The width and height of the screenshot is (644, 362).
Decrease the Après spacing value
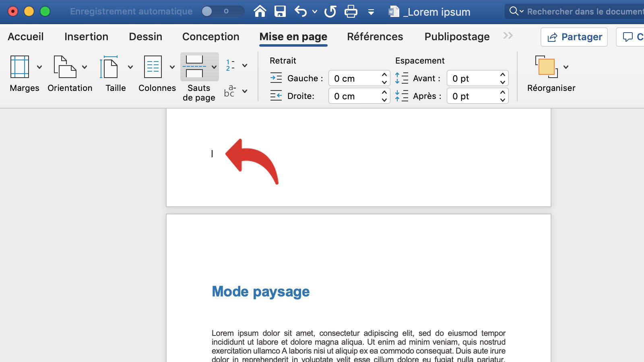click(x=503, y=100)
